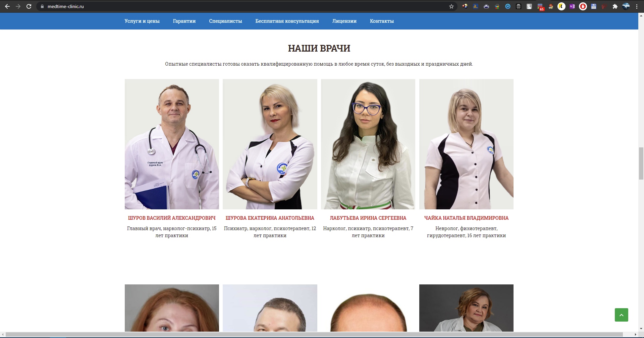The height and width of the screenshot is (338, 644).
Task: Open the pencil highlighter extension icon
Action: tap(551, 6)
